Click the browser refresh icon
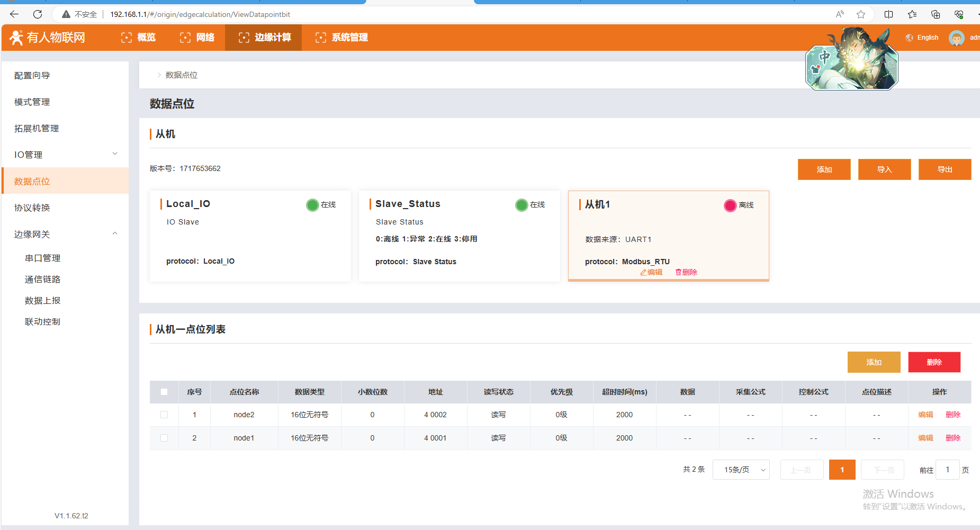 click(38, 14)
